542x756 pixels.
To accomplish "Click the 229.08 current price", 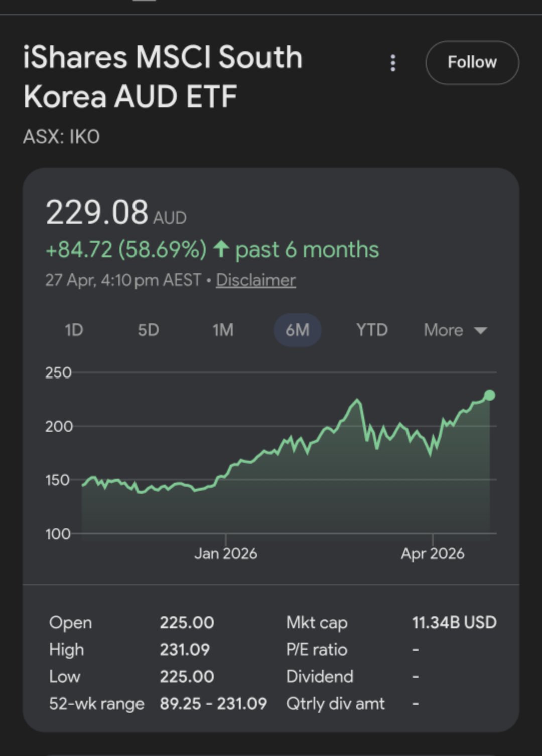I will click(x=97, y=212).
